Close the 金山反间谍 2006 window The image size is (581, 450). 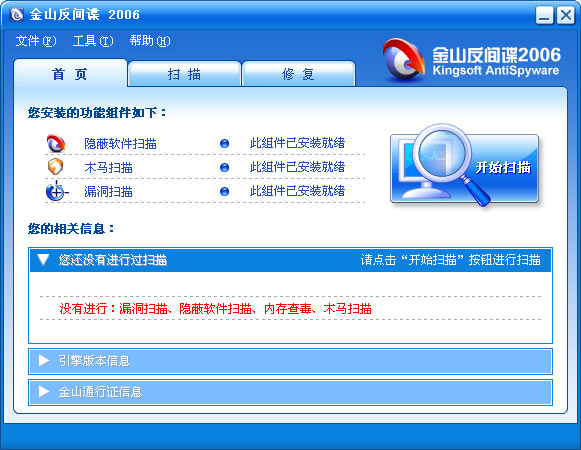[x=566, y=16]
